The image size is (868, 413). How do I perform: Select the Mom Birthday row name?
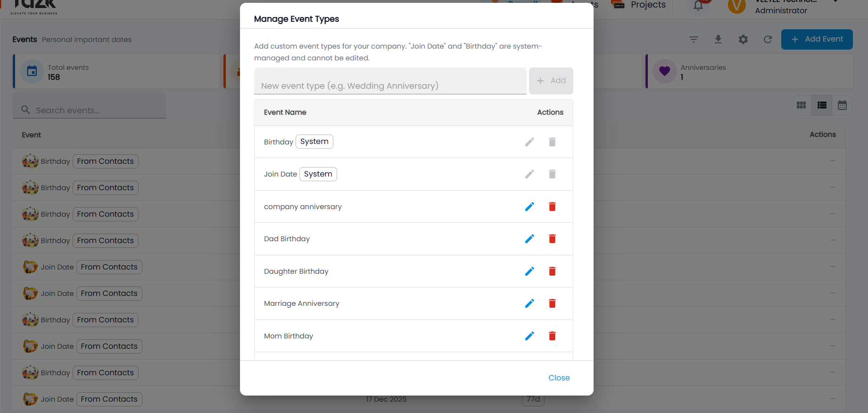289,336
